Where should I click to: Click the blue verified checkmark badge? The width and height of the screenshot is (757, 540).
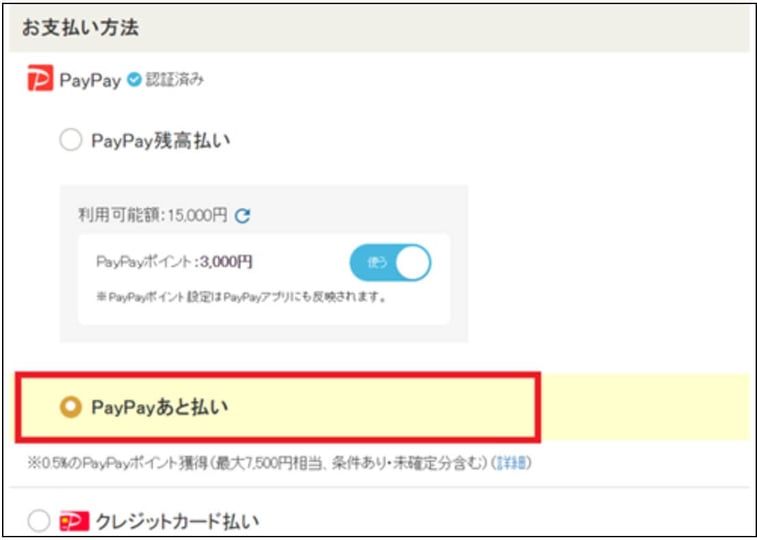coord(133,80)
